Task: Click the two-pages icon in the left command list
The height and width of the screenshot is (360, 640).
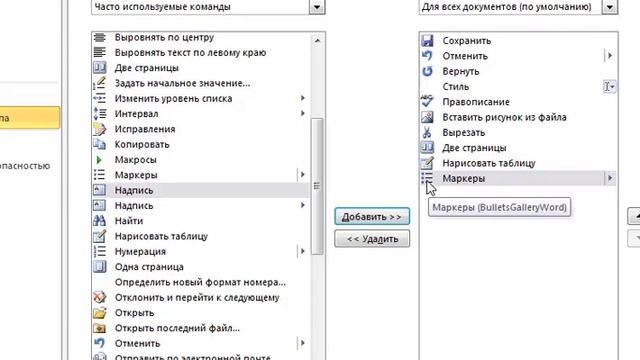Action: pyautogui.click(x=99, y=67)
